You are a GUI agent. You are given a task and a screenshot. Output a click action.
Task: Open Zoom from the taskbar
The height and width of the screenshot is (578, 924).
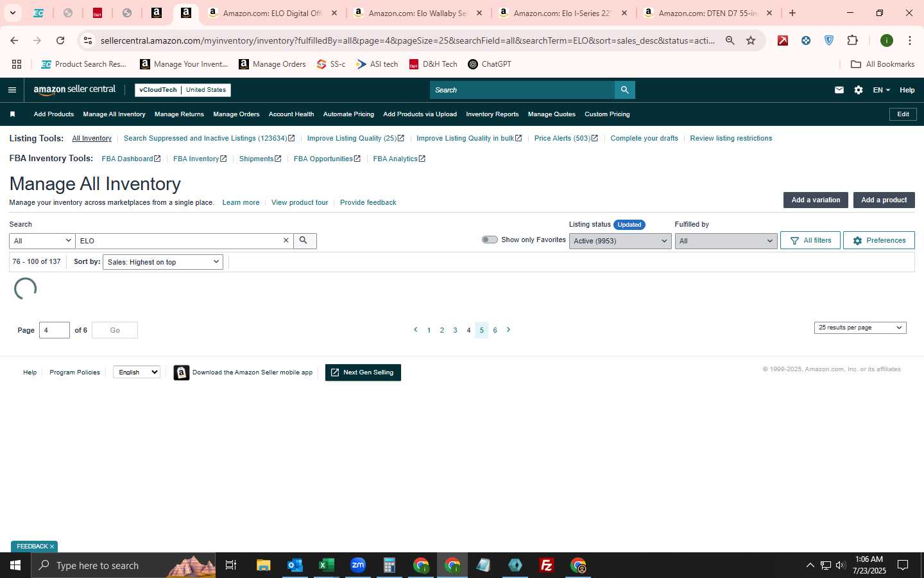(x=357, y=565)
